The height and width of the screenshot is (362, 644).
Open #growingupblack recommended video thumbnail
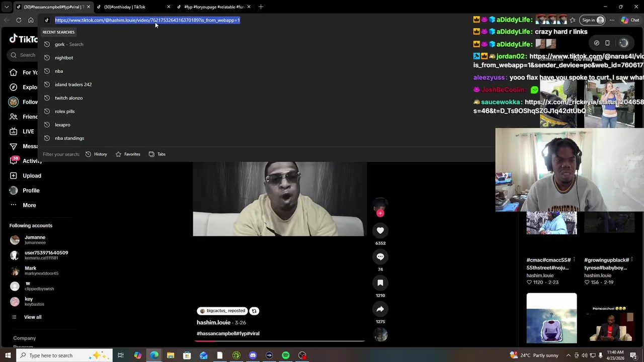coord(609,223)
